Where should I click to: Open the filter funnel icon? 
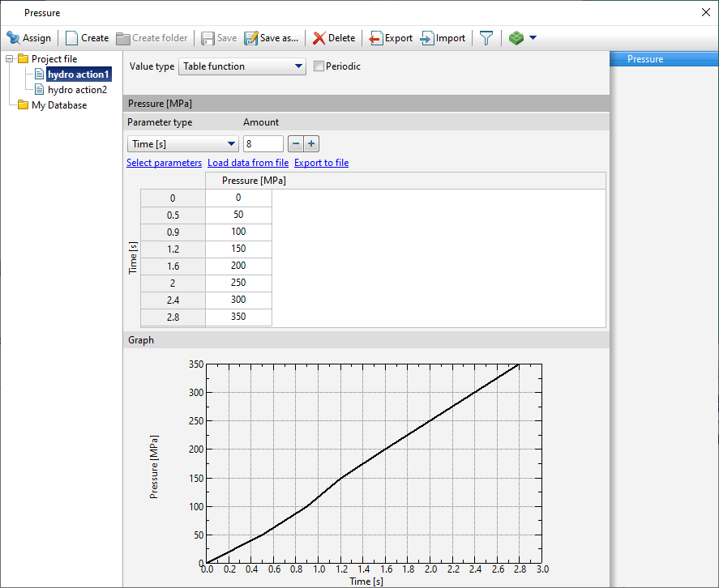coord(486,38)
